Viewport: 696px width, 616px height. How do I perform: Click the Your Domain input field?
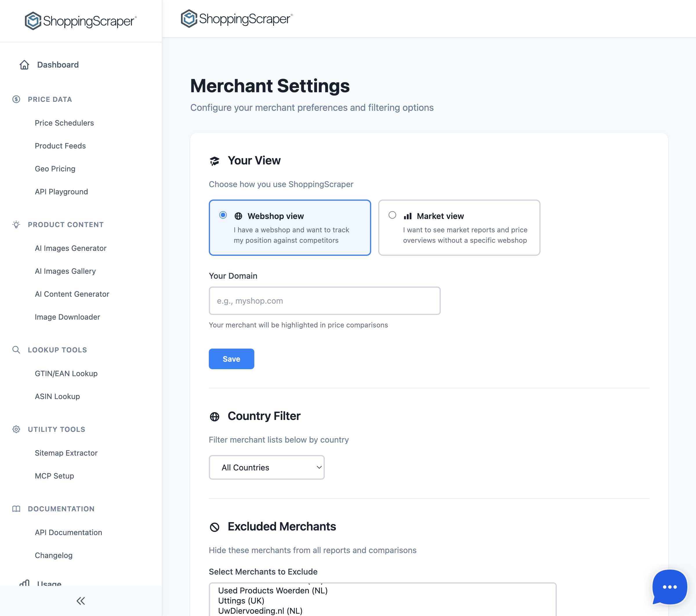[325, 301]
